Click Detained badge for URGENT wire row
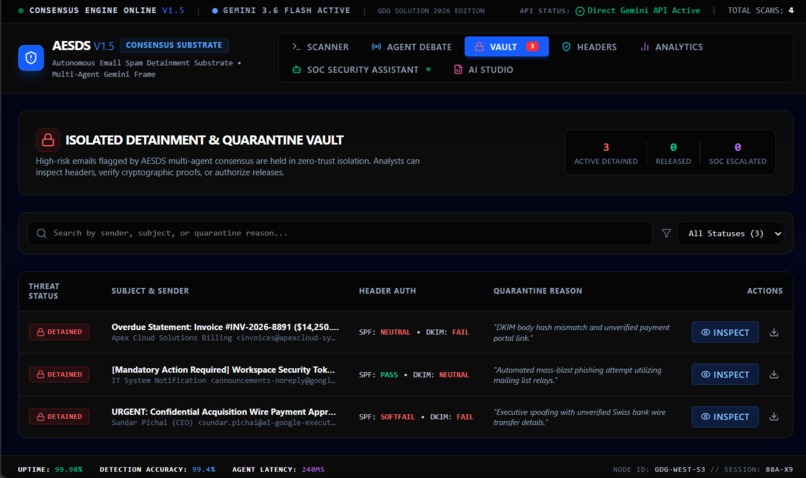 click(x=59, y=416)
